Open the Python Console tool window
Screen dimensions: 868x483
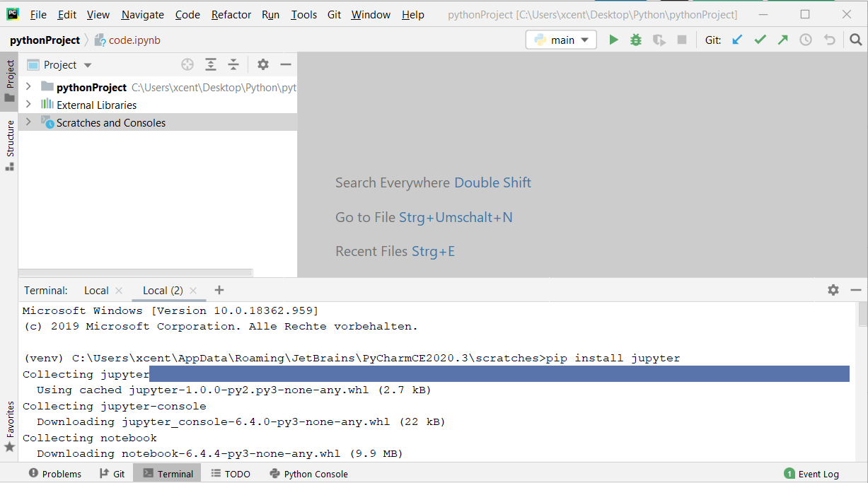pyautogui.click(x=309, y=474)
